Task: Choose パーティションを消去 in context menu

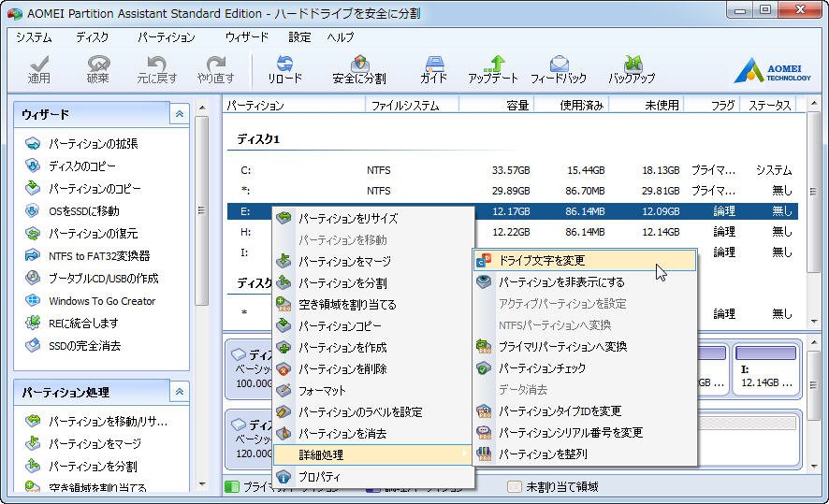Action: pyautogui.click(x=373, y=434)
